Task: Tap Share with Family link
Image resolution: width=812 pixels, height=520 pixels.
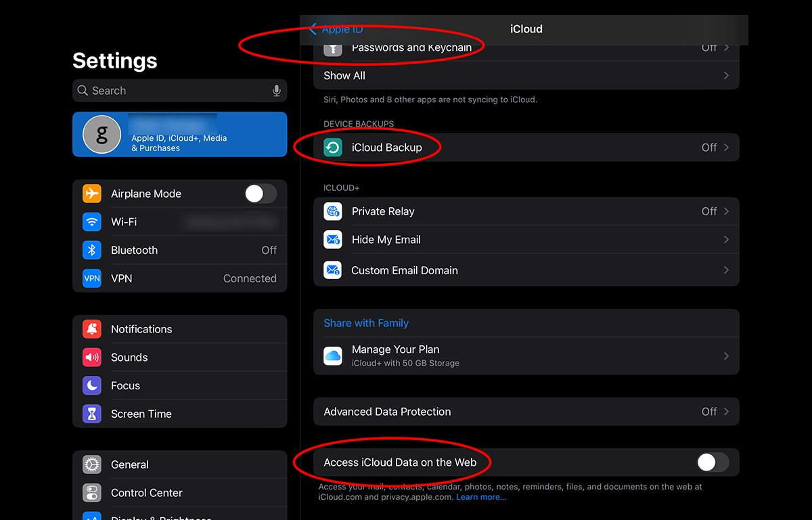Action: point(366,323)
